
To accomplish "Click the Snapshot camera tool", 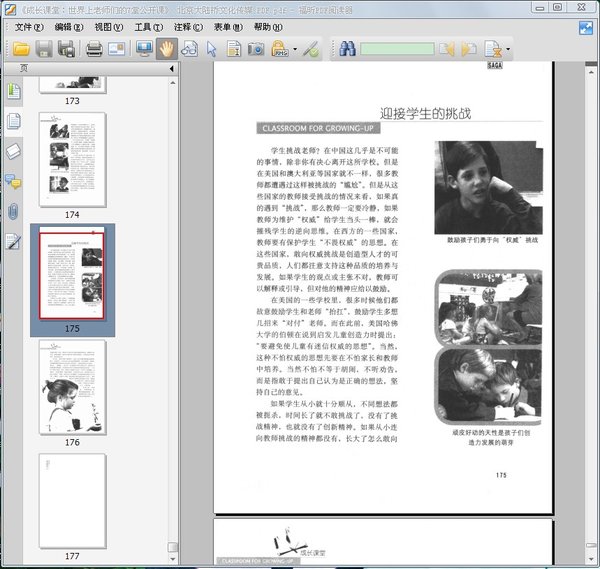I will tap(256, 48).
